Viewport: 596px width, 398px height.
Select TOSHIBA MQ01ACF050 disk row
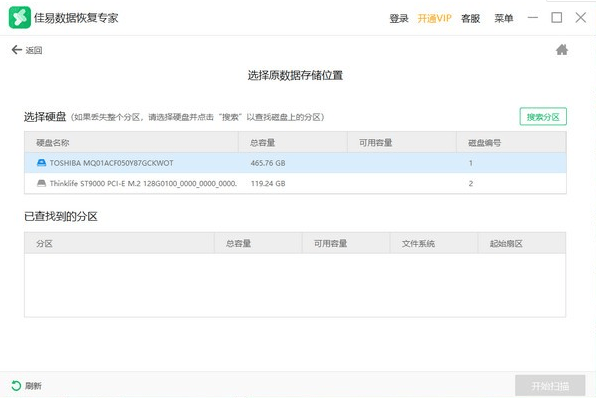(295, 163)
